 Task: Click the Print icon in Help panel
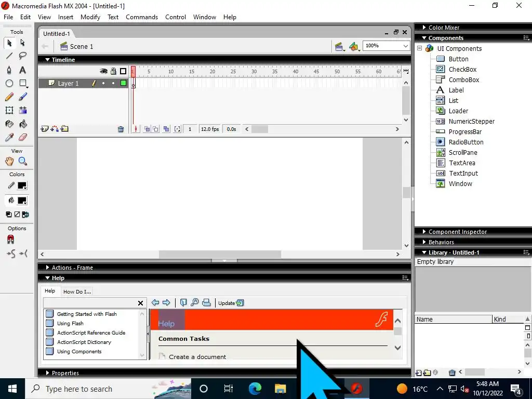[206, 303]
